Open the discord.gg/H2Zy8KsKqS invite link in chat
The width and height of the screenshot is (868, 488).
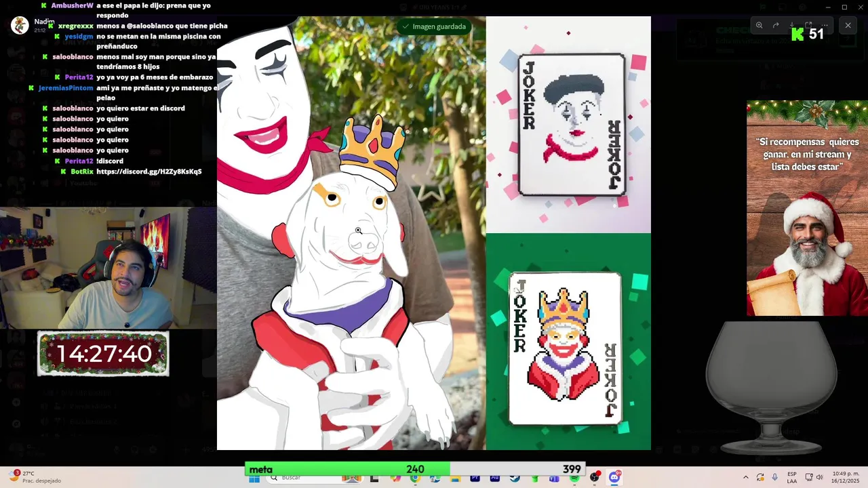(149, 171)
